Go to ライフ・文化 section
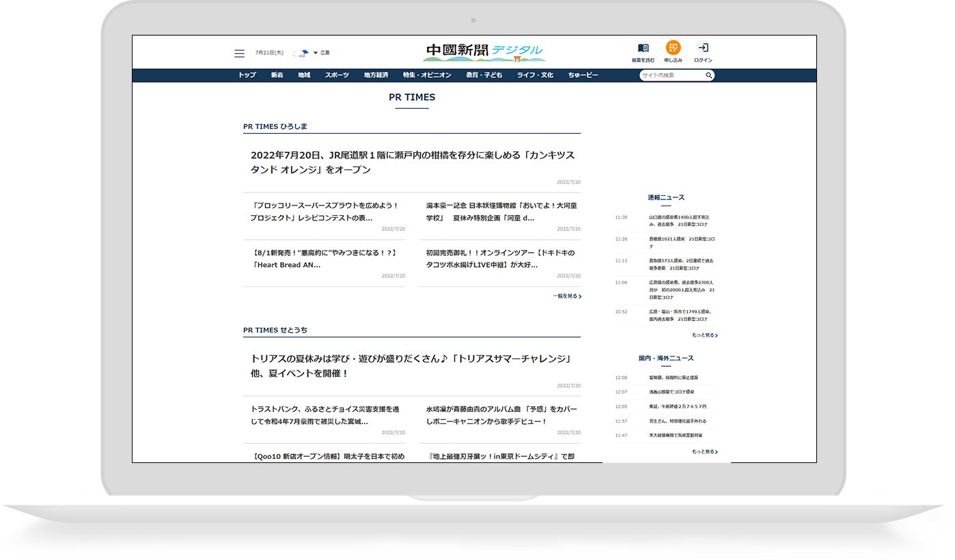Image resolution: width=955 pixels, height=560 pixels. [535, 75]
